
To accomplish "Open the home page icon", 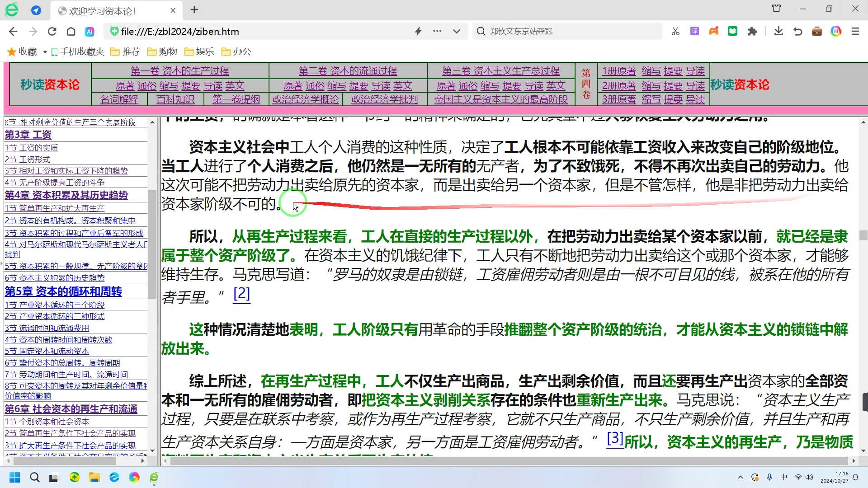I will [x=71, y=31].
